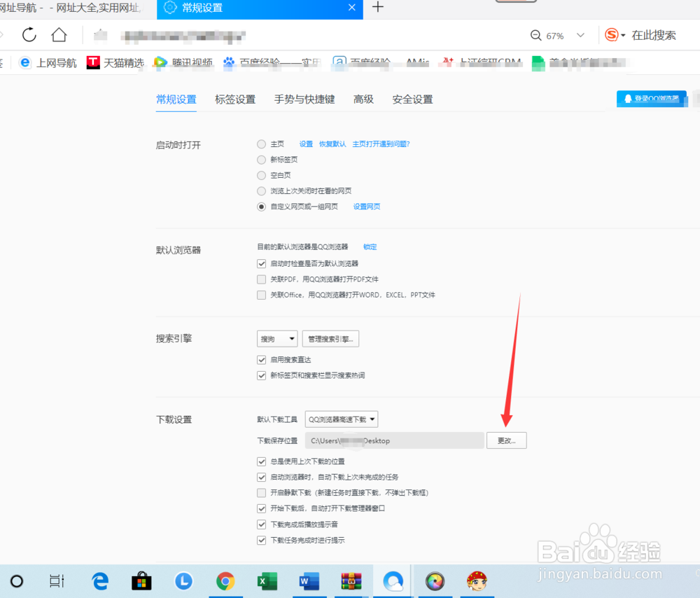Screen dimensions: 700x598
Task: Open the 上网导航 bookmark
Action: coord(48,63)
